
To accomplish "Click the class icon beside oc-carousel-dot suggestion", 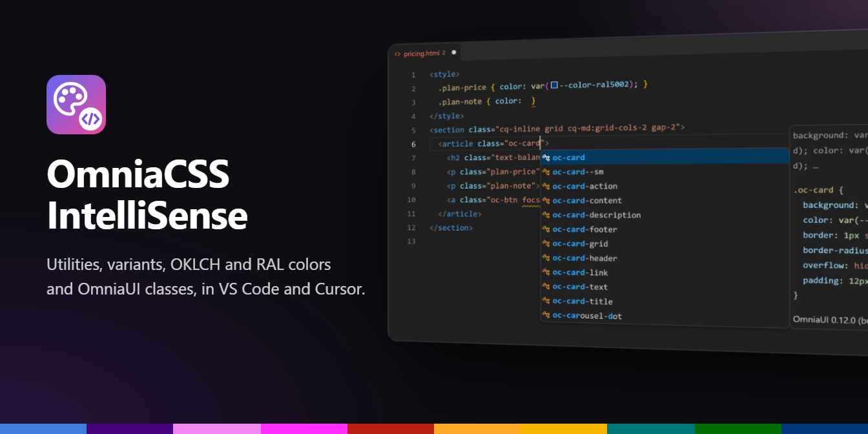I will coord(546,315).
